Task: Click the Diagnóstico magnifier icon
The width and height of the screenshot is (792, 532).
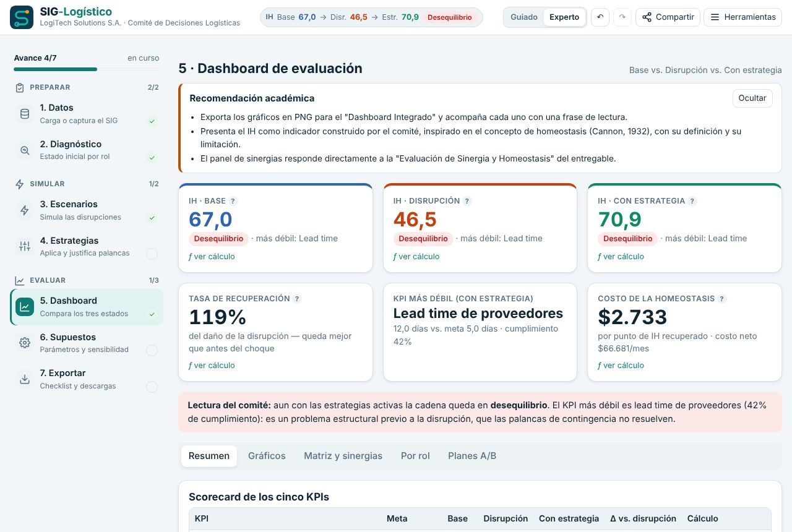Action: pyautogui.click(x=25, y=150)
